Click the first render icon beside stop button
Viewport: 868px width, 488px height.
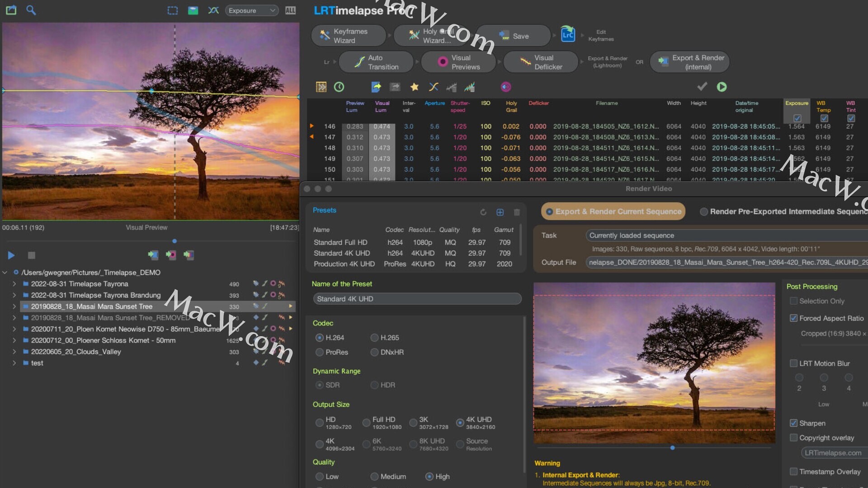point(153,255)
